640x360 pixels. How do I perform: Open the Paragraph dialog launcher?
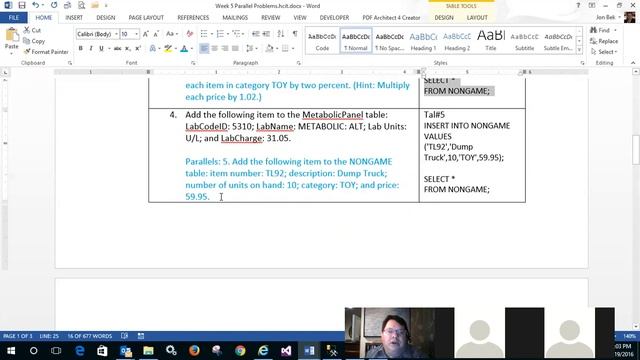pos(298,63)
